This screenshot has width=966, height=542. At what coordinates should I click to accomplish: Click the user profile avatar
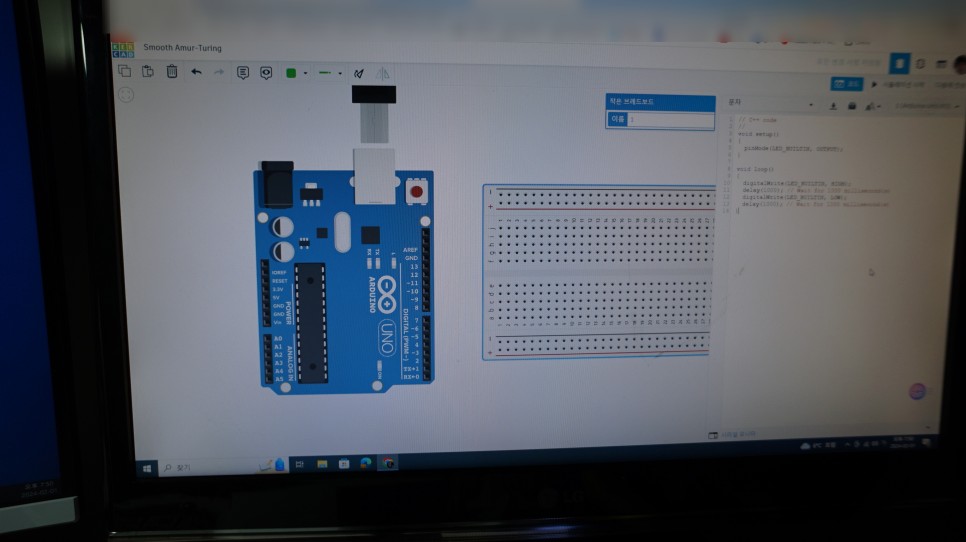(x=960, y=65)
